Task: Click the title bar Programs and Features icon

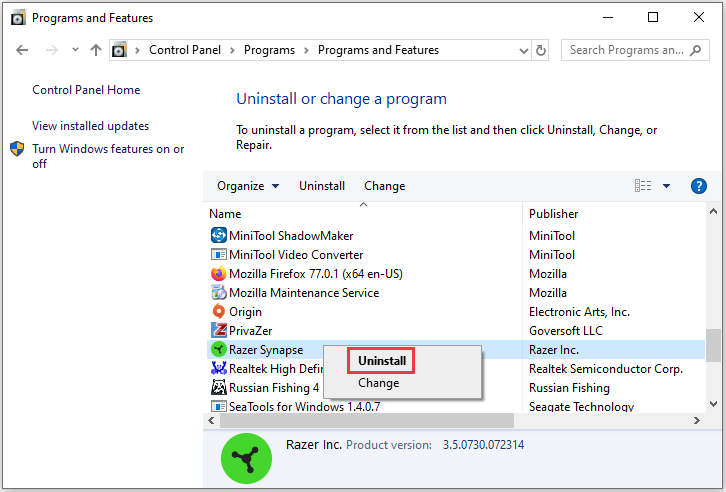Action: [18, 18]
